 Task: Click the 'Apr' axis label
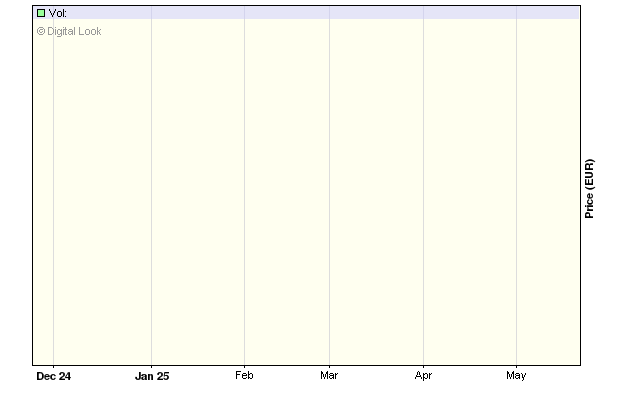pos(423,376)
